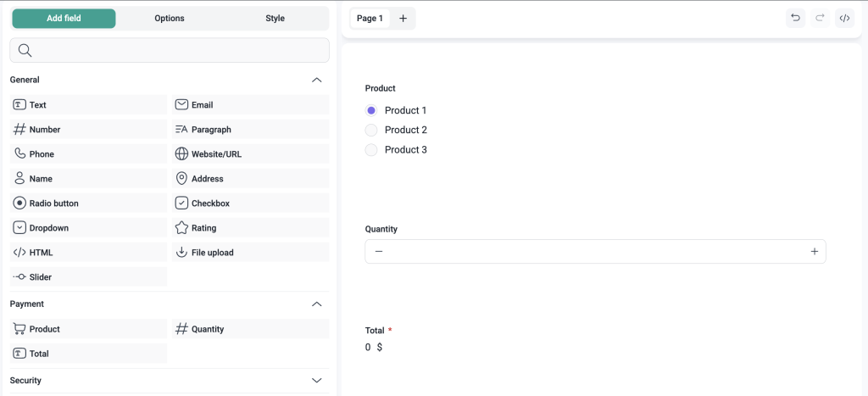This screenshot has height=396, width=868.
Task: Add a Slider field
Action: [x=88, y=277]
